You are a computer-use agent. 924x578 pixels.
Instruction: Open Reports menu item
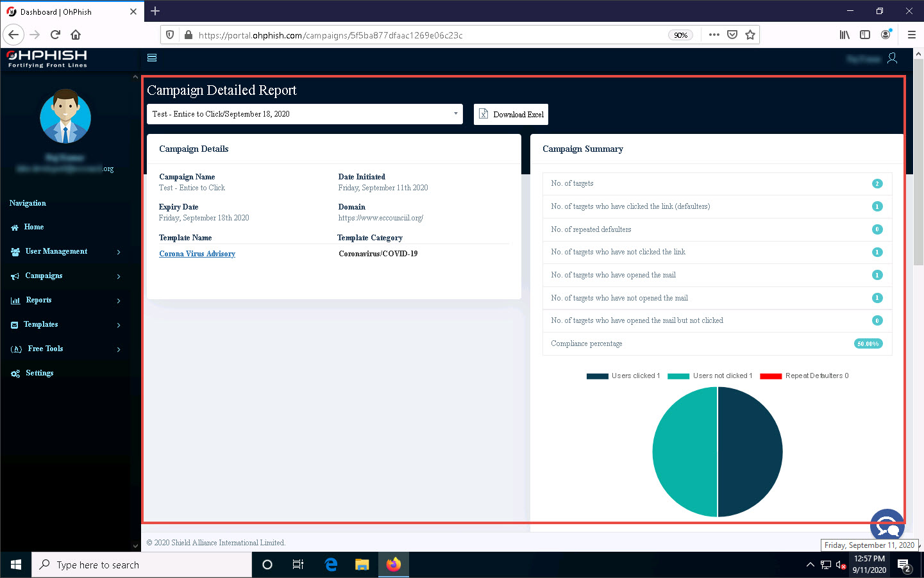pyautogui.click(x=38, y=300)
